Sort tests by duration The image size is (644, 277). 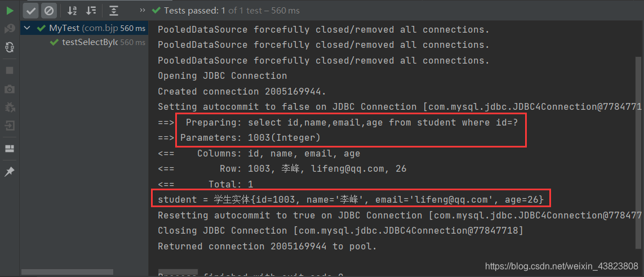(x=91, y=10)
